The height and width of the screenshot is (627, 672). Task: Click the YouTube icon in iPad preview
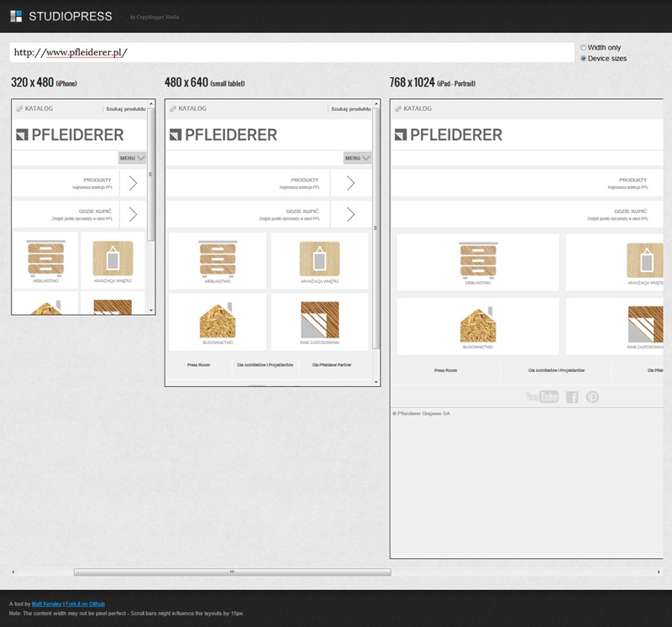tap(542, 397)
